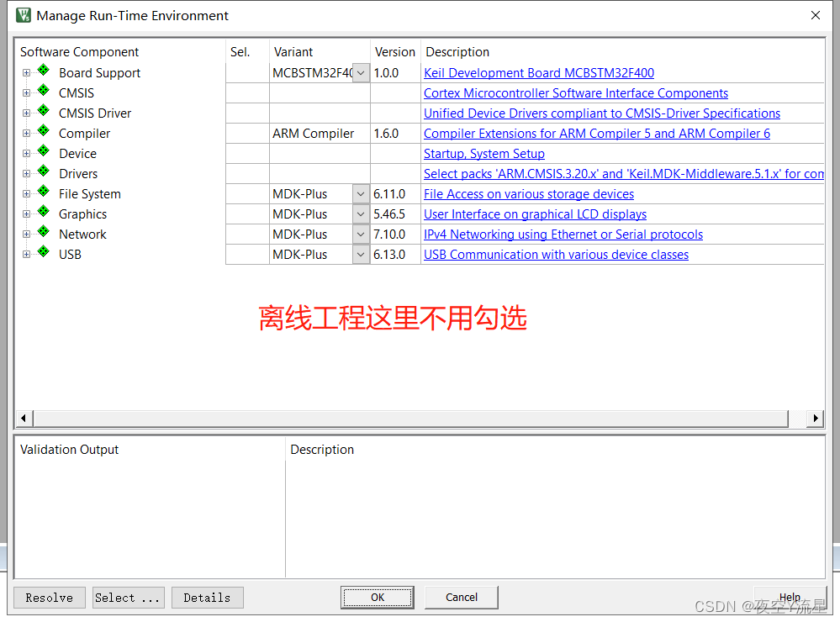Viewport: 840px width, 622px height.
Task: Click the green diamond icon beside CMSIS
Action: point(44,91)
